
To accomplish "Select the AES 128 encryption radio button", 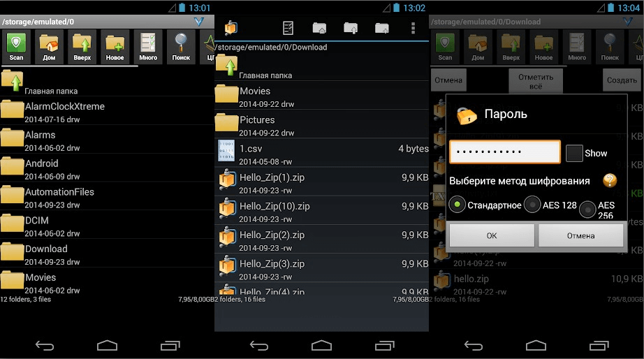I will point(533,205).
